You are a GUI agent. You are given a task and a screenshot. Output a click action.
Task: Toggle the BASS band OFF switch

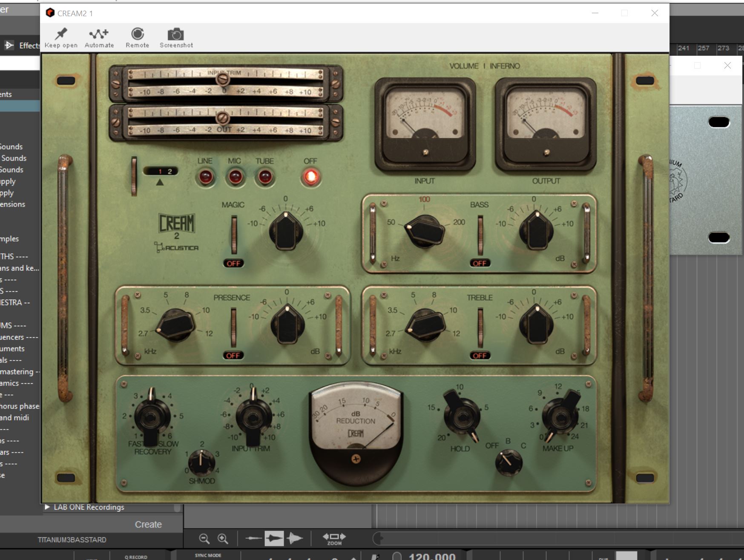(480, 263)
